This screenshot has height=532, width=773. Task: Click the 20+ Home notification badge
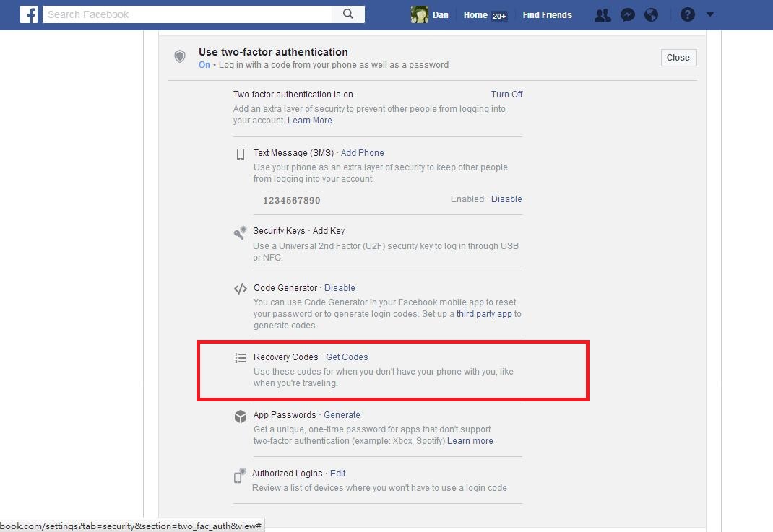click(x=499, y=16)
